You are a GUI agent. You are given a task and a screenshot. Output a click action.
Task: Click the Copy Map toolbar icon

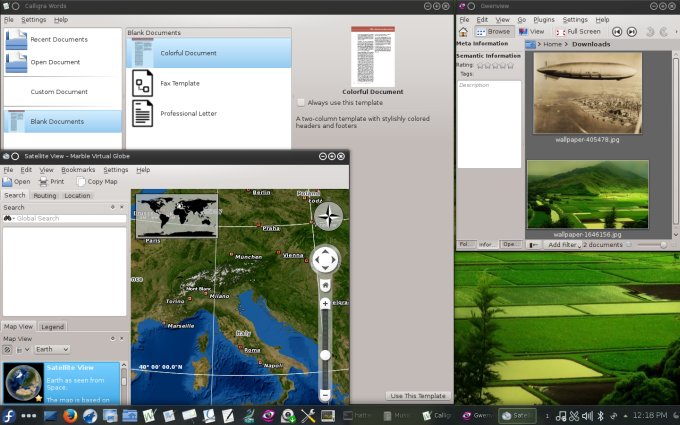click(x=82, y=182)
